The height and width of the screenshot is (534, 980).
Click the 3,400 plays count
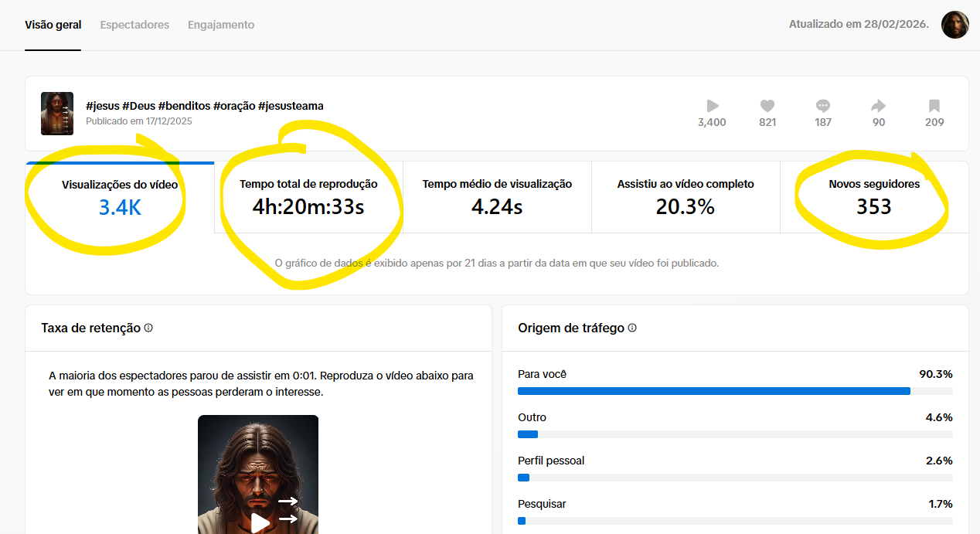click(x=712, y=122)
